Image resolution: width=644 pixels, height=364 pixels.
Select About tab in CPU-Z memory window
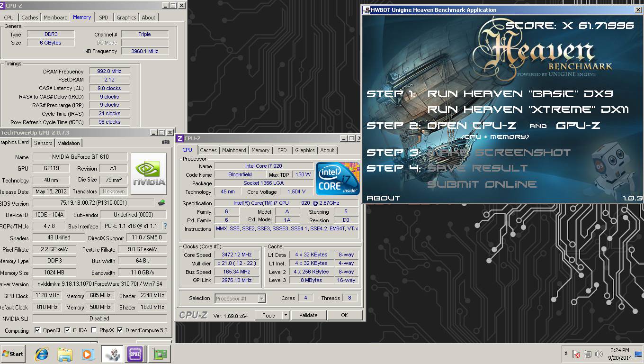149,18
